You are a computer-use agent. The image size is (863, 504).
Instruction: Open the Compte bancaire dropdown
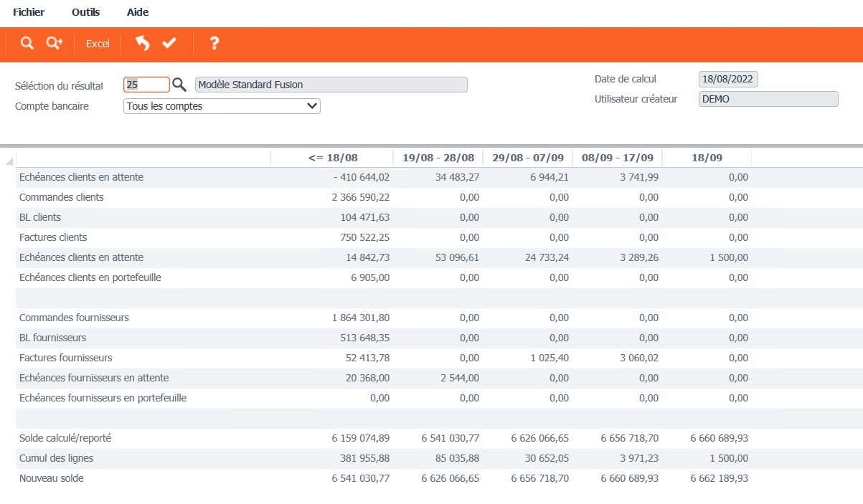[x=222, y=106]
